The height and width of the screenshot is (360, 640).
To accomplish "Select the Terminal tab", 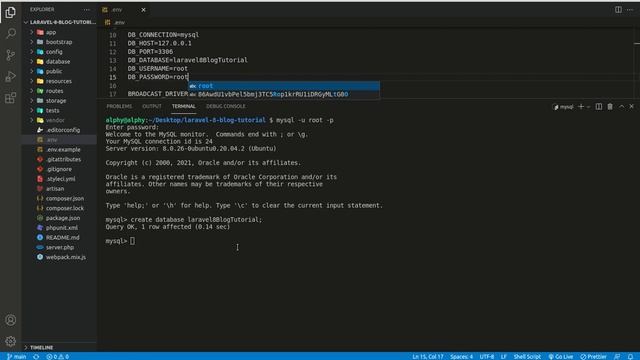I will point(184,106).
